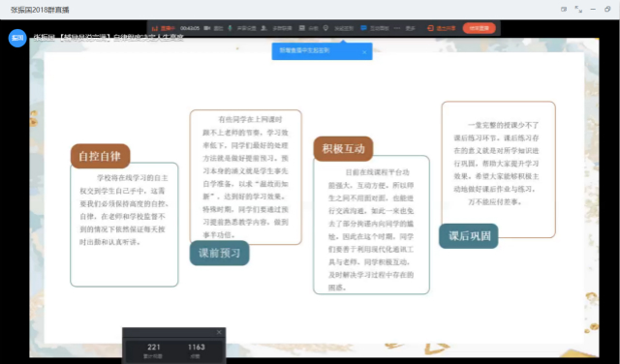The height and width of the screenshot is (364, 620).
Task: Click the location pin sign-in icon
Action: click(x=325, y=28)
